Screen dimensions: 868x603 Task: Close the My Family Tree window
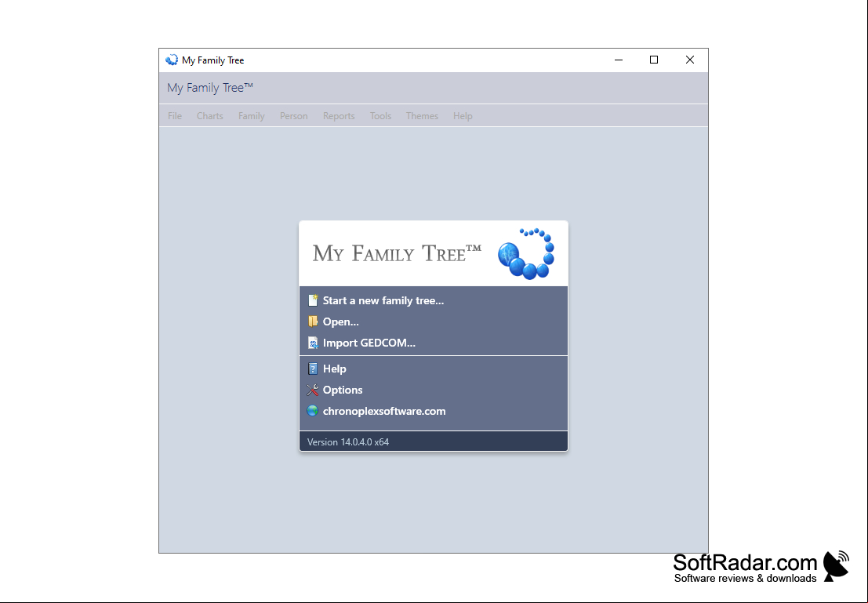click(690, 60)
